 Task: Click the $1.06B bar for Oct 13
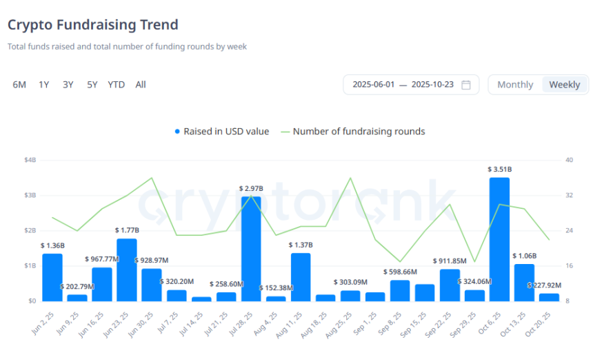524,283
